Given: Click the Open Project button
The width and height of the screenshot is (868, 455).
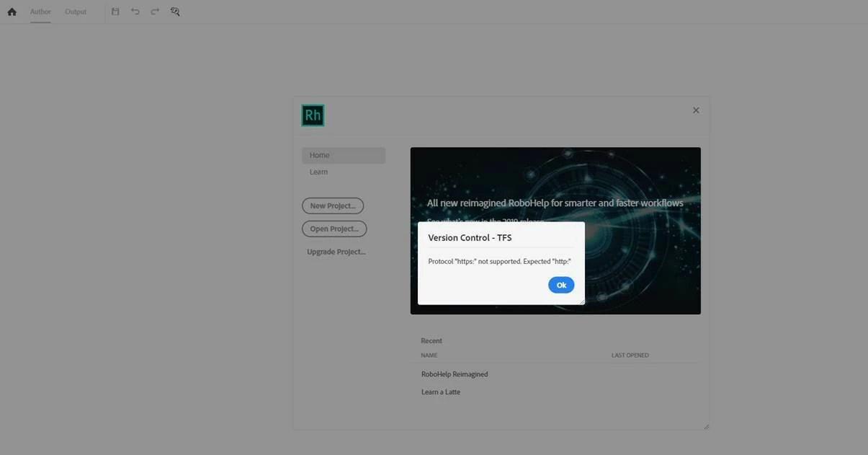Looking at the screenshot, I should point(334,229).
